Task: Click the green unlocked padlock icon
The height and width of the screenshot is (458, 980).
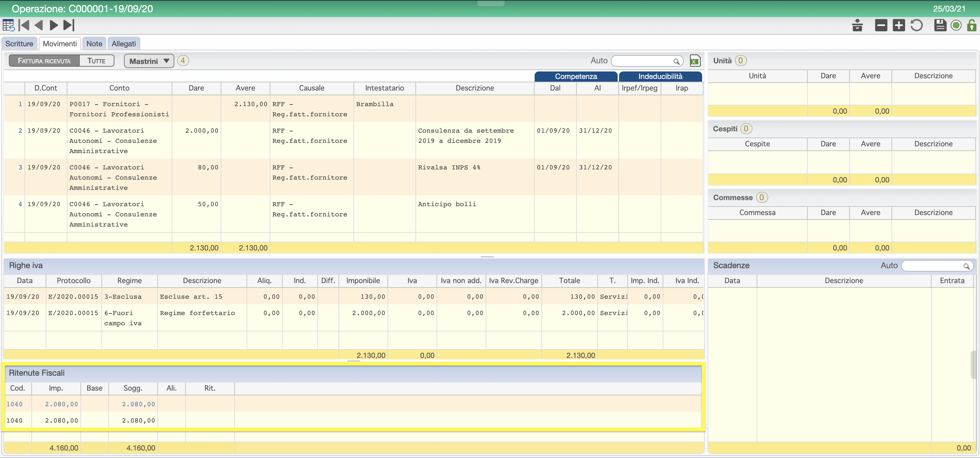Action: click(971, 26)
